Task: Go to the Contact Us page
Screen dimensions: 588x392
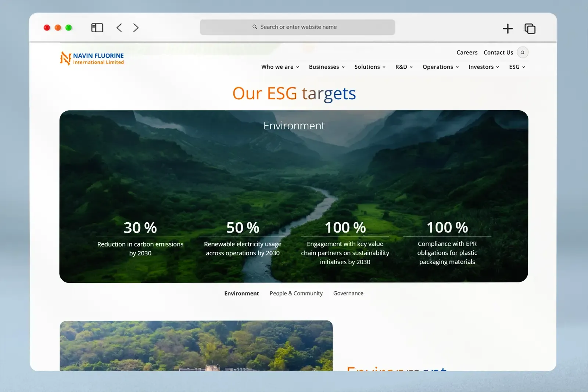Action: coord(498,53)
